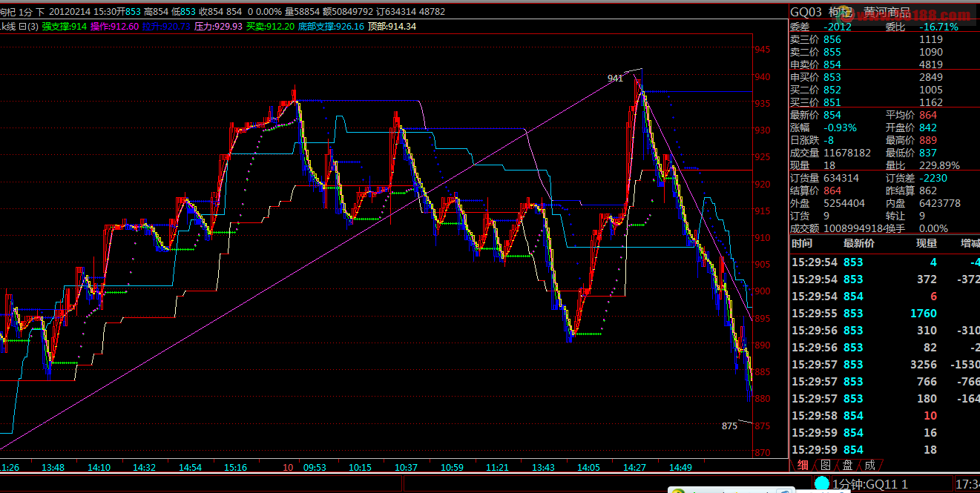The image size is (980, 493).
Task: Click the 20120214 date in the header
Action: 71,12
